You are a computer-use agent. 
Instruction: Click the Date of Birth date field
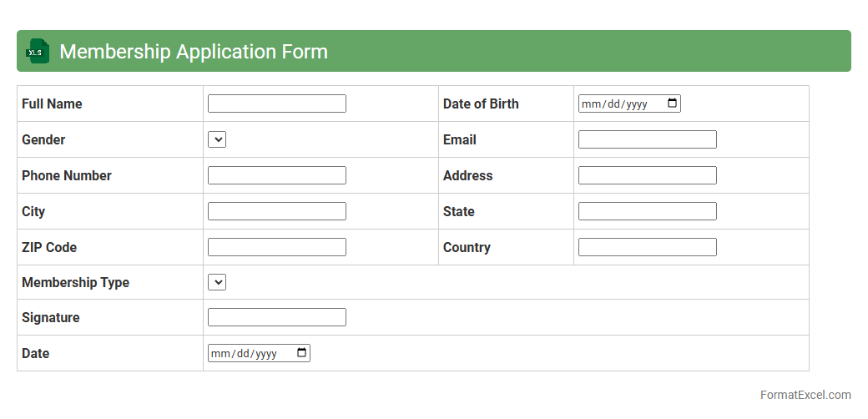click(x=618, y=103)
